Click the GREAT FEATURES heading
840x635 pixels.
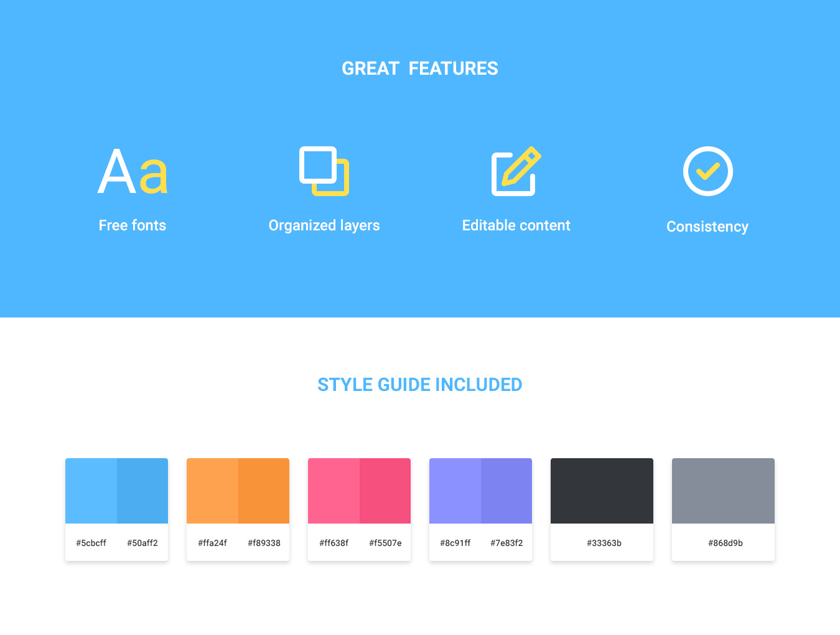pyautogui.click(x=420, y=68)
